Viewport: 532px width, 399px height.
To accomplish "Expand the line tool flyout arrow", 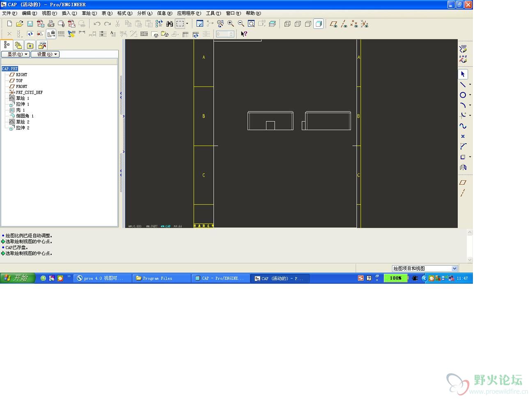I will [470, 85].
